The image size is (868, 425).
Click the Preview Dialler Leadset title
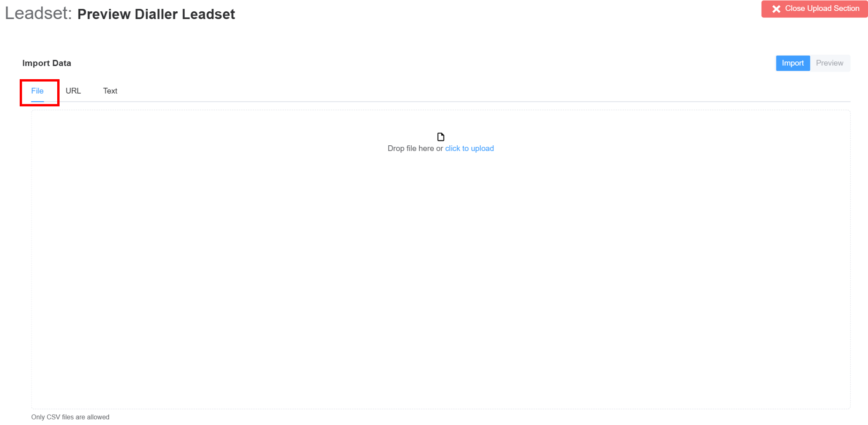[x=156, y=14]
